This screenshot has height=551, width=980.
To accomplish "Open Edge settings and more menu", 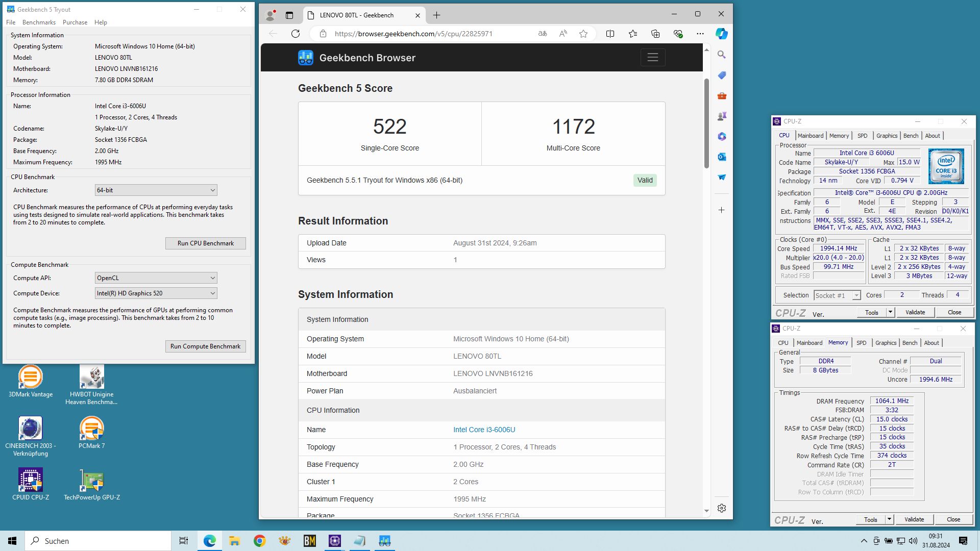I will 700,34.
